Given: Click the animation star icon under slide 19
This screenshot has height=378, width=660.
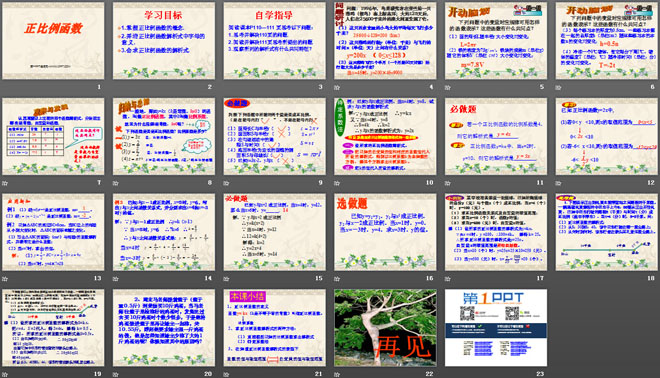Looking at the screenshot, I should 5,374.
